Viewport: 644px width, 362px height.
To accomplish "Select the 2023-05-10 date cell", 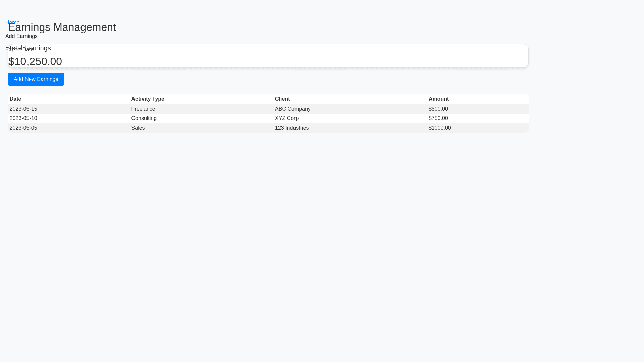I will tap(23, 118).
